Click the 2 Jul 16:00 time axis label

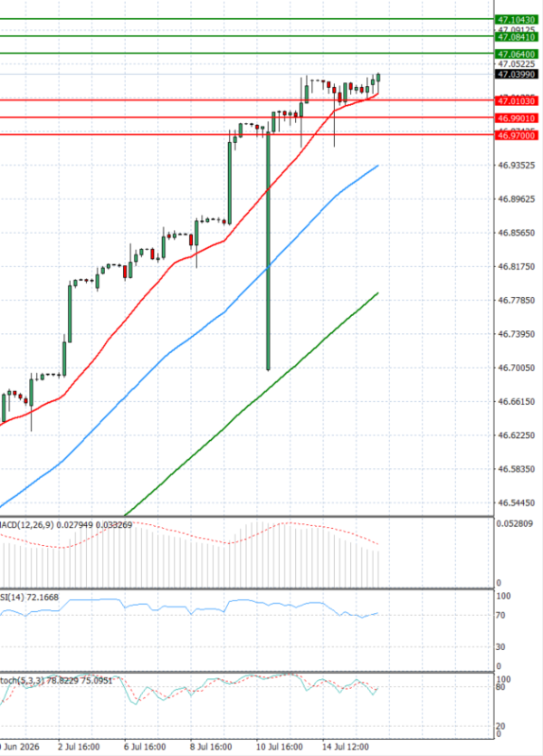click(x=79, y=747)
